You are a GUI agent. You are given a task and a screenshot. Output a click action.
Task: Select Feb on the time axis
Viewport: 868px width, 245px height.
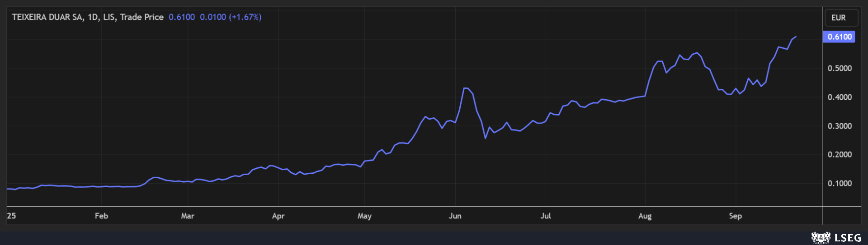[x=101, y=216]
